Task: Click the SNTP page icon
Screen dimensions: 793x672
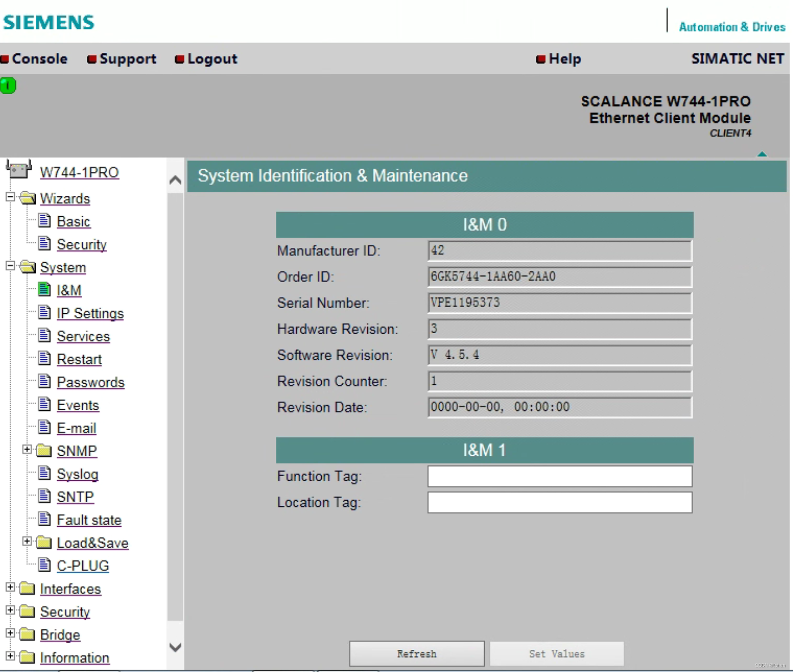Action: point(45,496)
